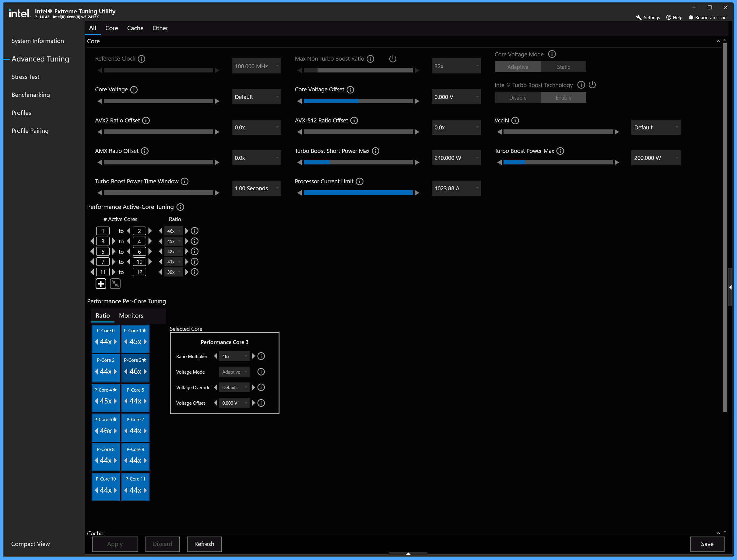Click the Discard button
Screen dimensions: 737x560
[162, 544]
